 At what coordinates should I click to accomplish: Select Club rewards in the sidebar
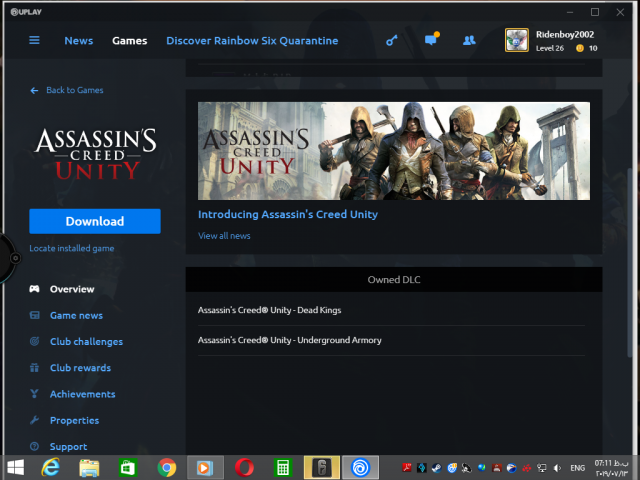point(80,368)
